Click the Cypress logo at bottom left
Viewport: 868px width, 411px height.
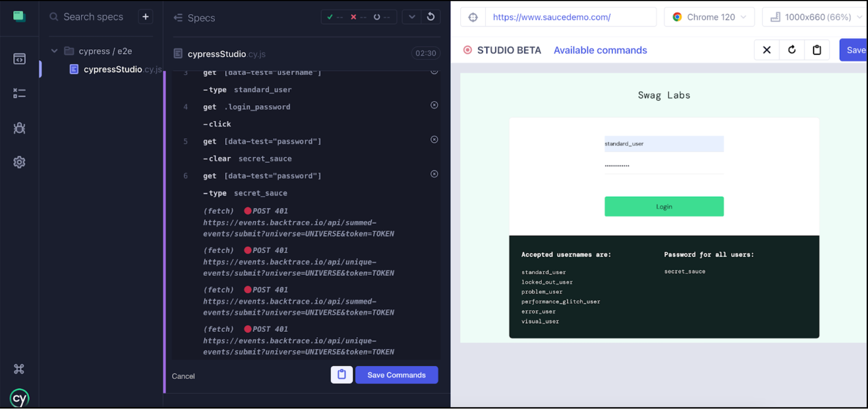19,398
